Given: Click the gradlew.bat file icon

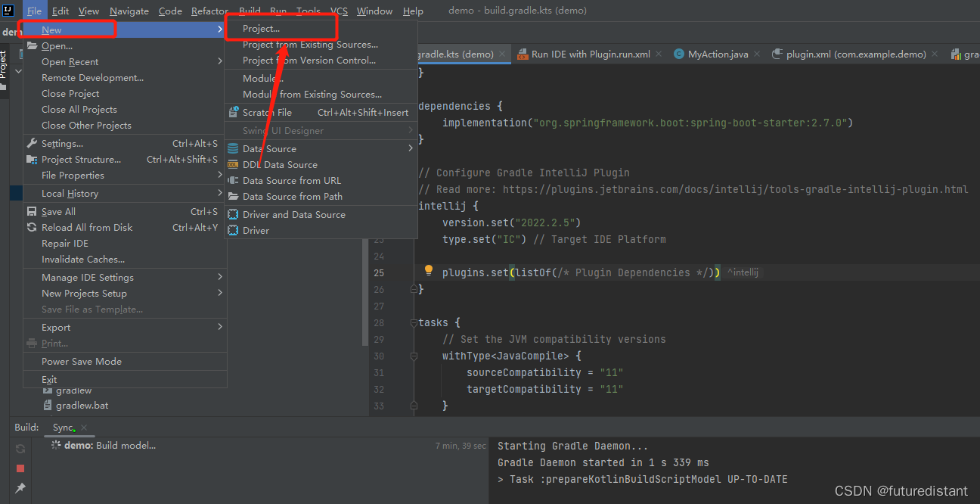Looking at the screenshot, I should 48,406.
